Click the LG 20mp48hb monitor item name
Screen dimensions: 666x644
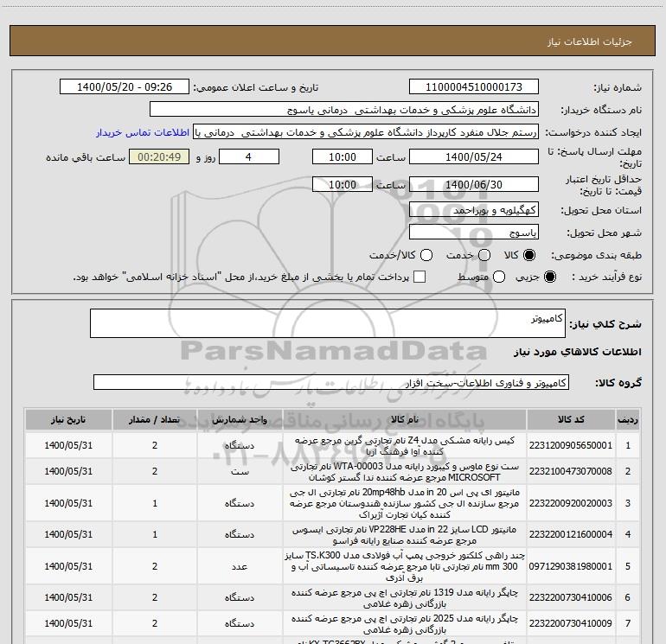(x=405, y=503)
